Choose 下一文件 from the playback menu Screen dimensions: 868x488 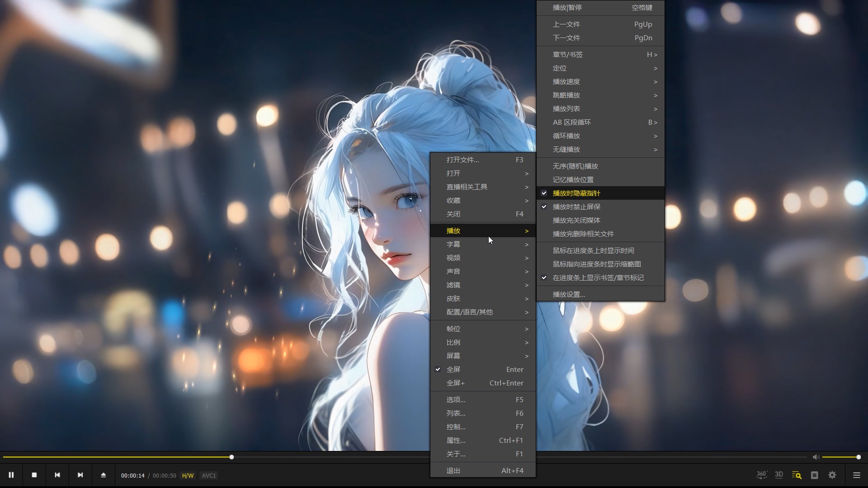click(600, 38)
